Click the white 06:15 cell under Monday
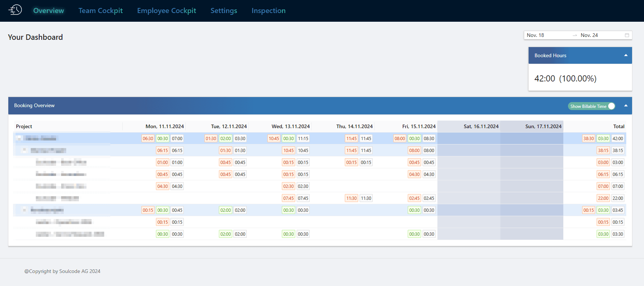 coord(177,150)
